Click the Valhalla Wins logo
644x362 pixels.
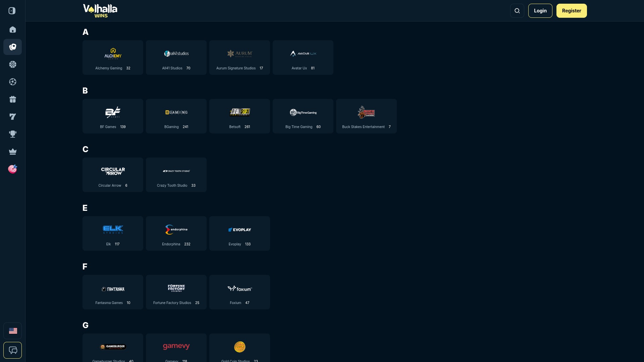pyautogui.click(x=100, y=11)
